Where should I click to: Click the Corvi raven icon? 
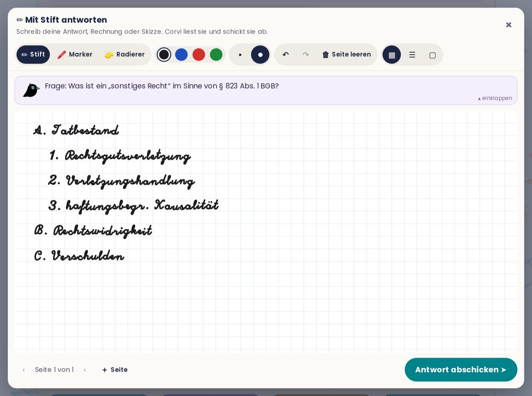click(x=31, y=90)
